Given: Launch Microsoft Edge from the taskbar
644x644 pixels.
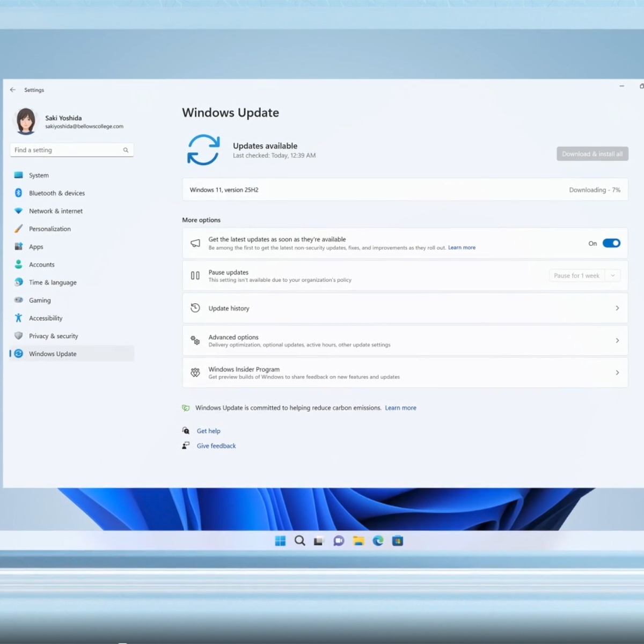Looking at the screenshot, I should 378,541.
